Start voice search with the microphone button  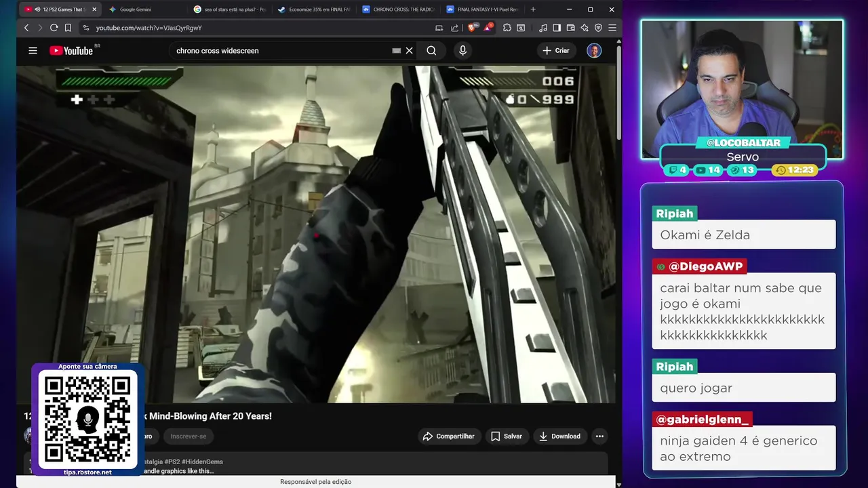point(462,51)
